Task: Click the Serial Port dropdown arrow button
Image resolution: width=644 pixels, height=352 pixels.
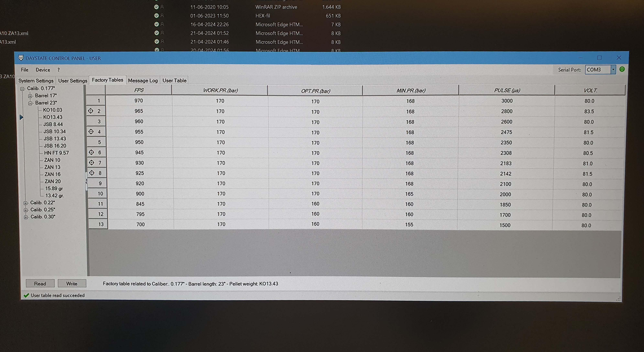Action: click(x=613, y=70)
